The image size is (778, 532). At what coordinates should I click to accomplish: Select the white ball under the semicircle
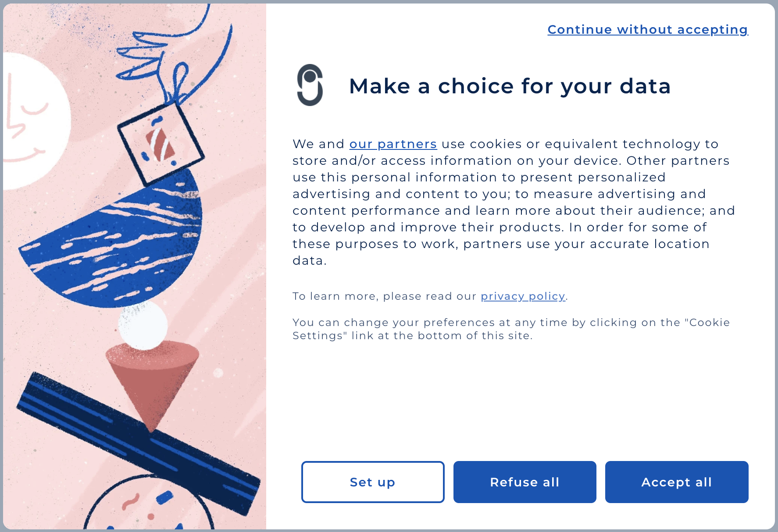[x=143, y=325]
